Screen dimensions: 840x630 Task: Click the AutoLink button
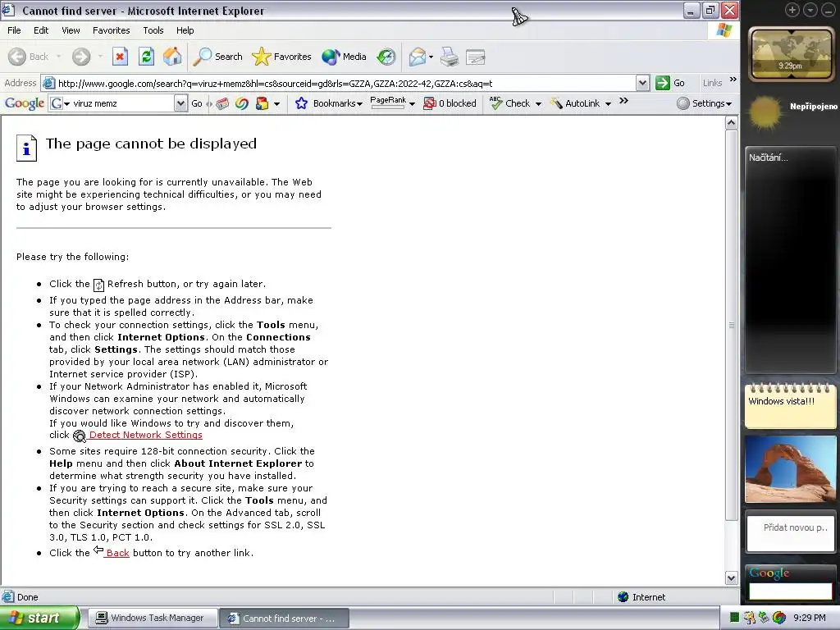click(x=575, y=103)
